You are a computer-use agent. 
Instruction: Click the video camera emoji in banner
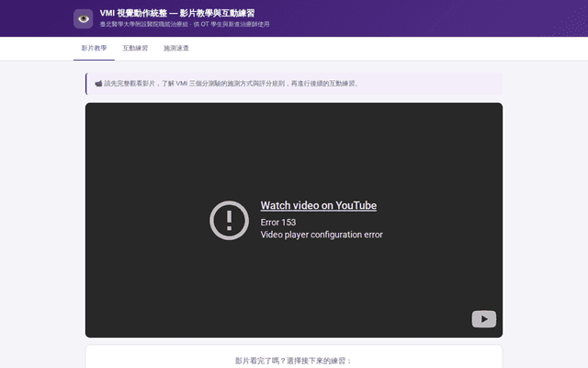(x=98, y=84)
